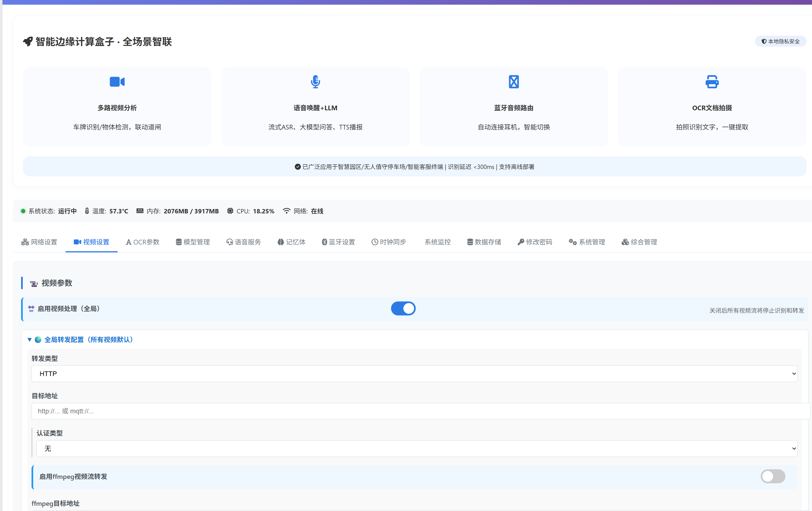Click the Wi-Fi network icon in the status bar
Screen dimensions: 812x511
[x=286, y=211]
